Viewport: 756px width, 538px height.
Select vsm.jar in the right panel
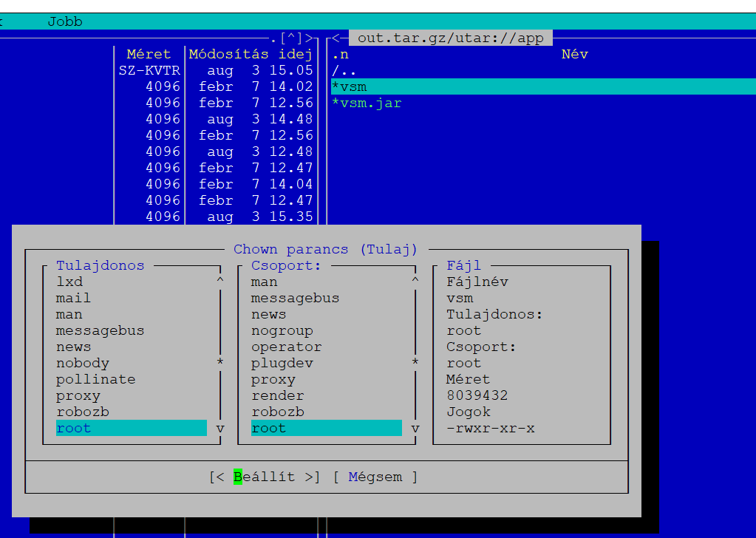coord(367,103)
